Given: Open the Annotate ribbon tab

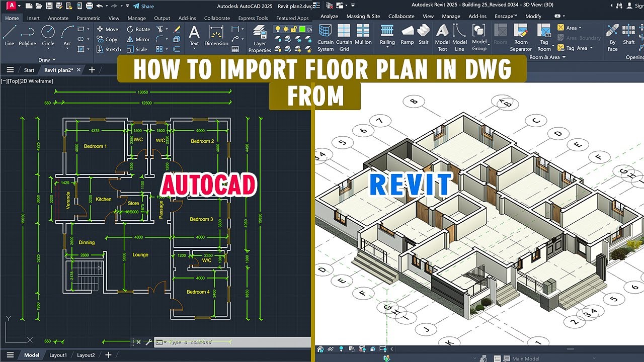Looking at the screenshot, I should click(58, 18).
